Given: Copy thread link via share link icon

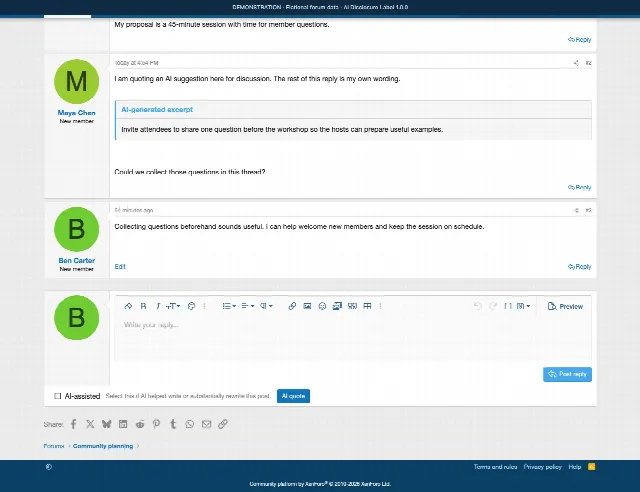Looking at the screenshot, I should [222, 424].
